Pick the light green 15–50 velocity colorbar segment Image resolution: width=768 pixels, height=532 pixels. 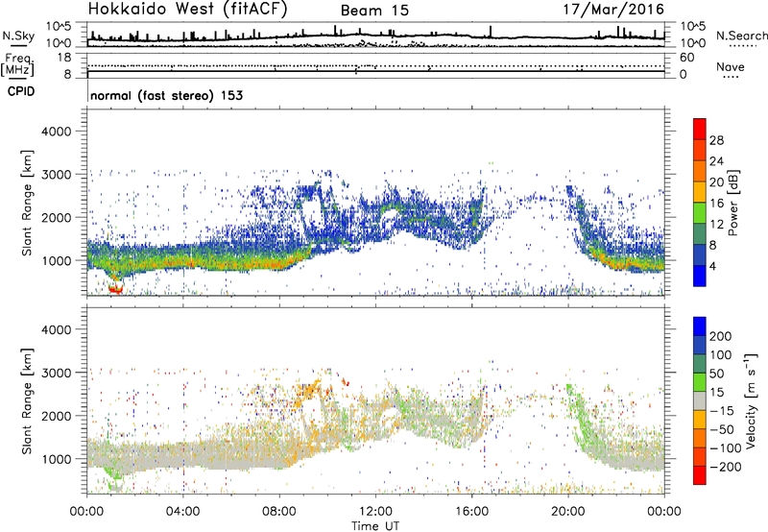click(x=700, y=382)
